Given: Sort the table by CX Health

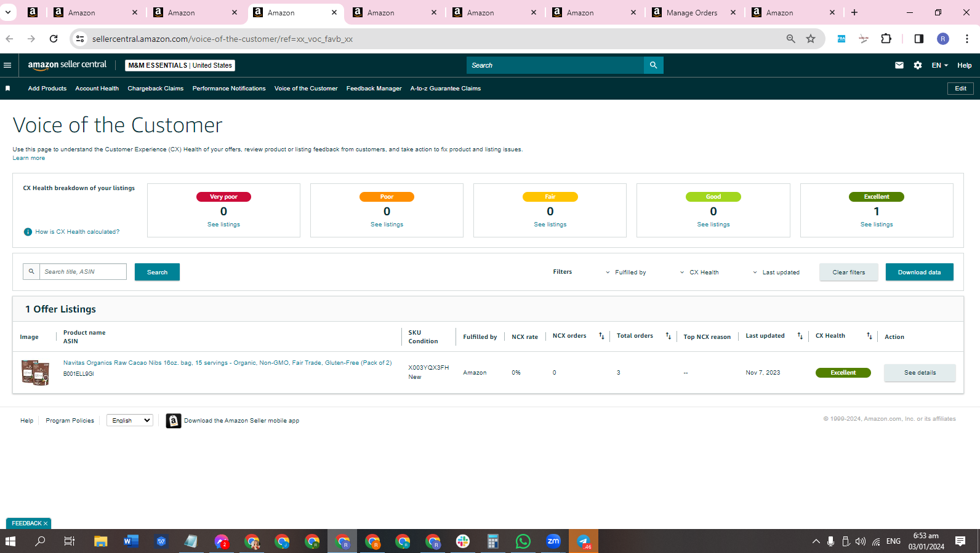Looking at the screenshot, I should [x=869, y=336].
